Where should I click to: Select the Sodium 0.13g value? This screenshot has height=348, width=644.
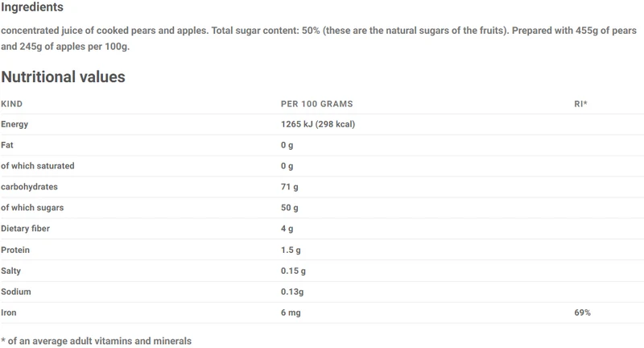pyautogui.click(x=292, y=292)
